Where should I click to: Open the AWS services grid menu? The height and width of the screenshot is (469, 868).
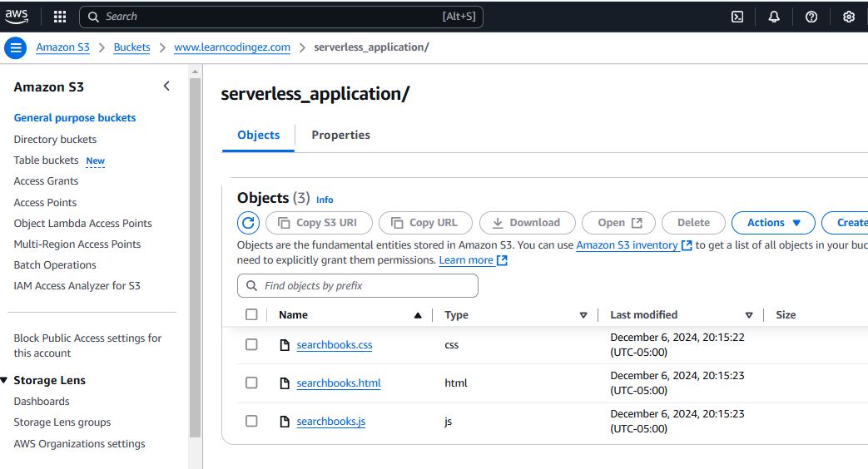click(x=60, y=17)
